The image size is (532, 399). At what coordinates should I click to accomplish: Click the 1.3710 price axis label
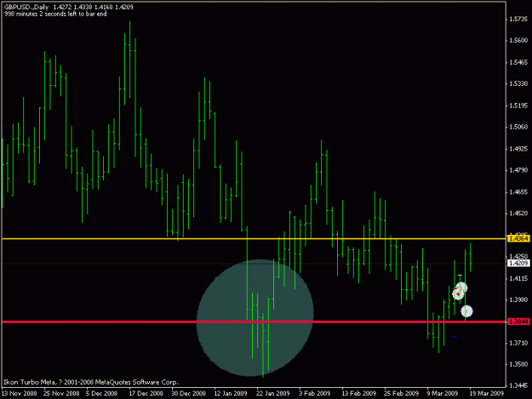click(518, 343)
